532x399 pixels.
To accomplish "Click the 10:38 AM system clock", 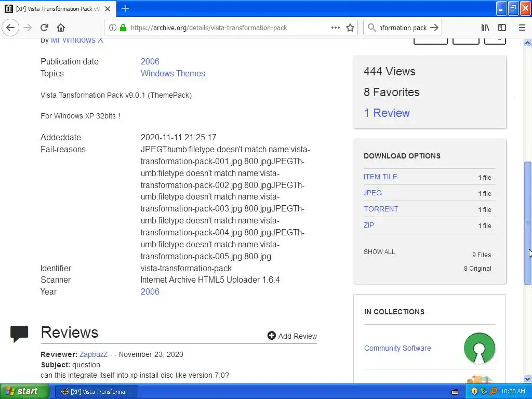I will (513, 392).
